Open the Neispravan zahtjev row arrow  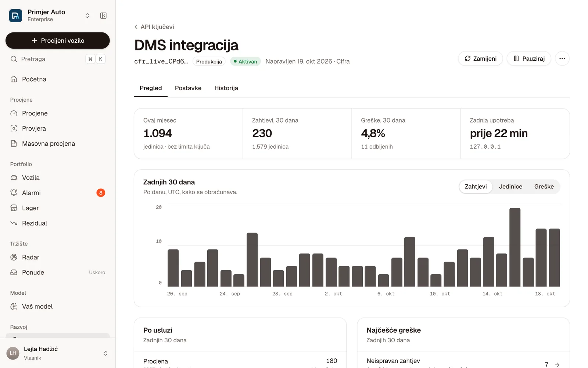tap(557, 365)
